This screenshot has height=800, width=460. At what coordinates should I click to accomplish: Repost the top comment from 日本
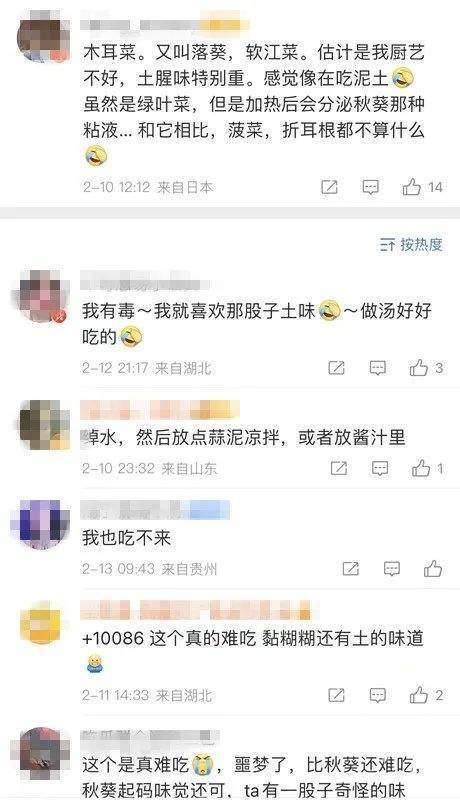(x=329, y=187)
